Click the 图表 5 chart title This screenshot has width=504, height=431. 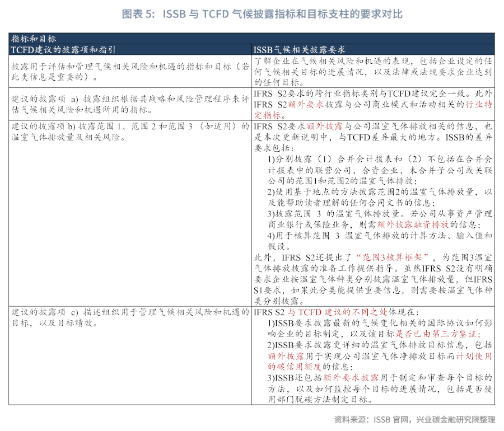click(251, 13)
